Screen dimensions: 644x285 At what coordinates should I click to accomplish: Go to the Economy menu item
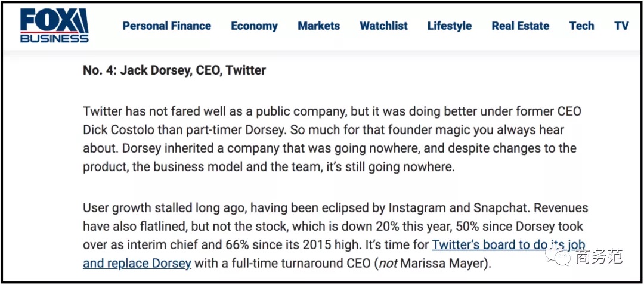(254, 26)
